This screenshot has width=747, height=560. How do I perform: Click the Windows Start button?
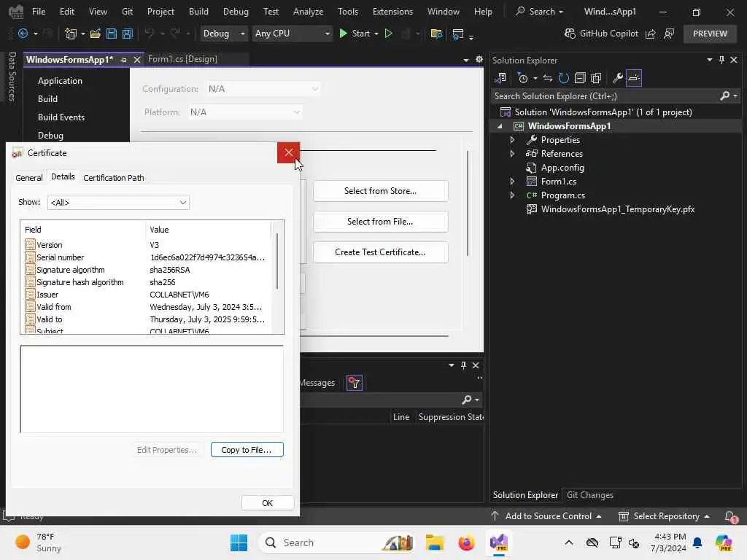click(239, 542)
